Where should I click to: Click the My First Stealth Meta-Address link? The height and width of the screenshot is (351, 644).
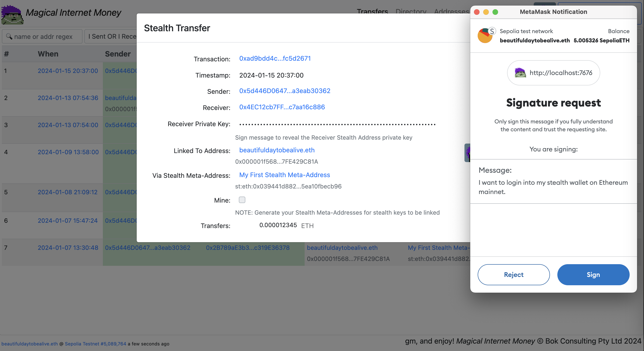point(285,175)
